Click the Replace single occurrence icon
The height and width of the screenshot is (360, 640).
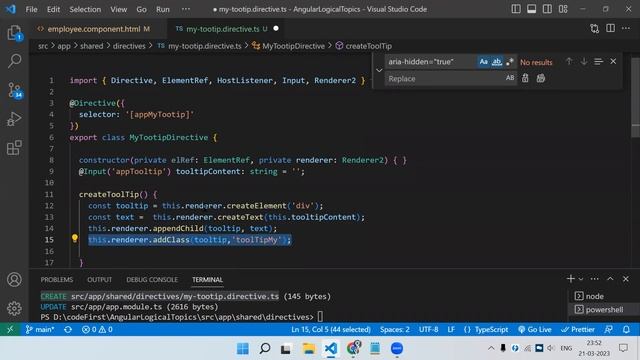(525, 78)
